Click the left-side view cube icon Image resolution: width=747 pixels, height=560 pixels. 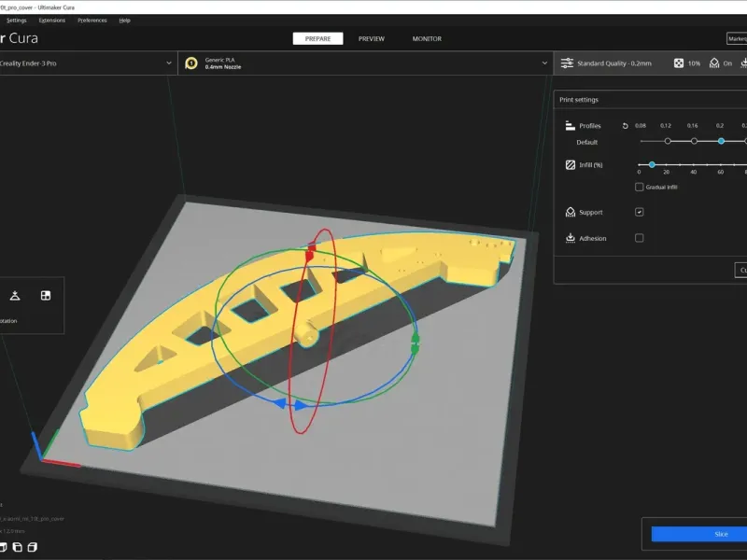point(17,547)
